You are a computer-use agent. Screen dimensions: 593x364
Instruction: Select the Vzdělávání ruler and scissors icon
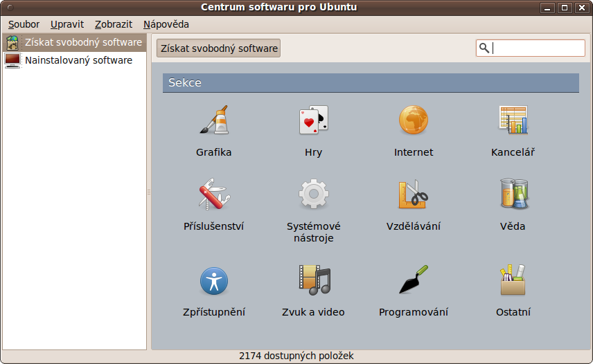(x=413, y=194)
